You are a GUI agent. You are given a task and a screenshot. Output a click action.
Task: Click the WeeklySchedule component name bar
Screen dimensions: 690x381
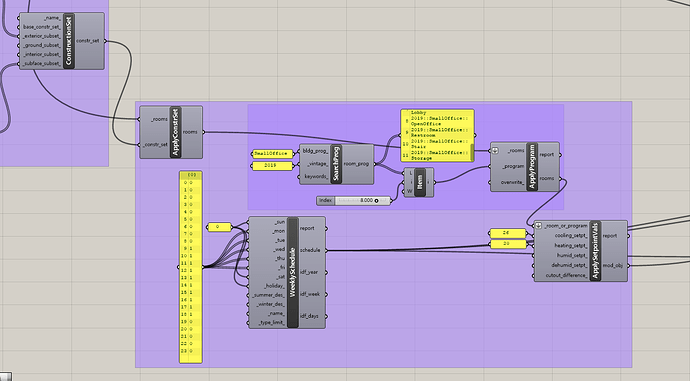(293, 272)
